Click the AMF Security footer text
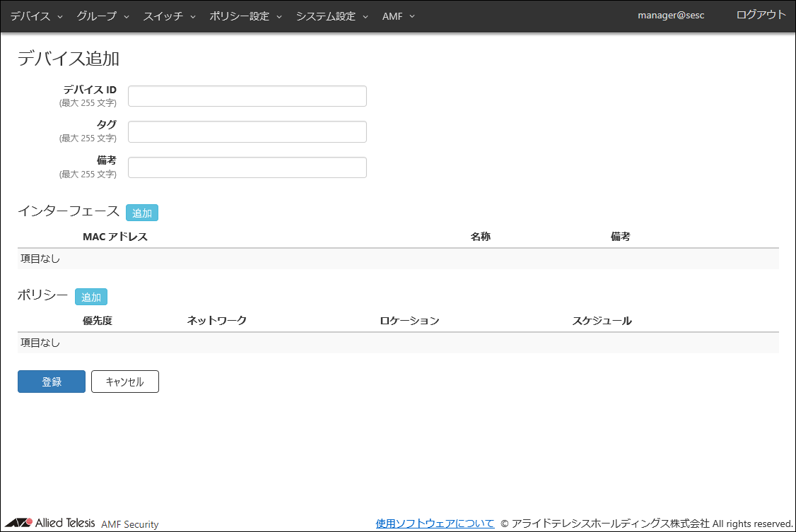The width and height of the screenshot is (796, 532). [x=130, y=524]
